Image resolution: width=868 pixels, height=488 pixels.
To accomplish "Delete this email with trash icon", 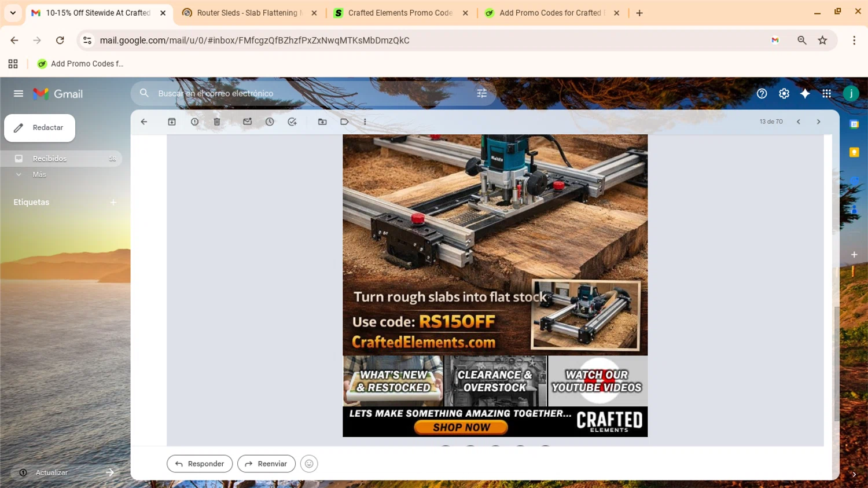I will click(x=217, y=122).
